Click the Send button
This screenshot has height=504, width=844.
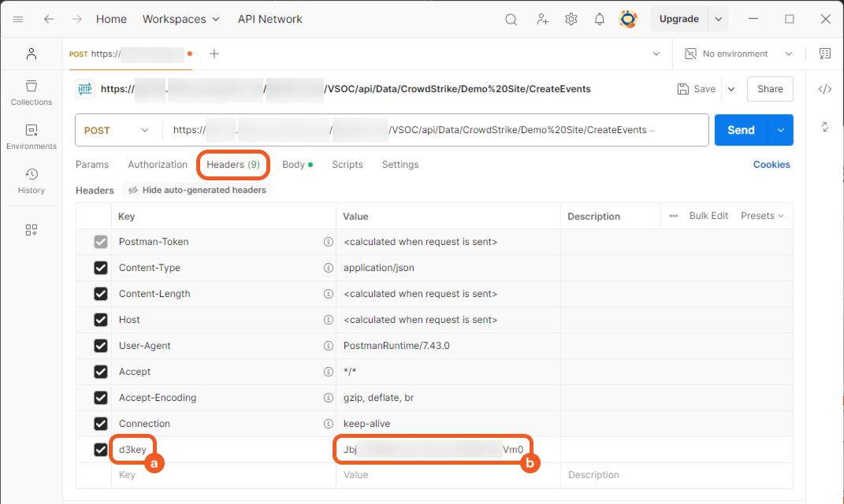pyautogui.click(x=740, y=131)
